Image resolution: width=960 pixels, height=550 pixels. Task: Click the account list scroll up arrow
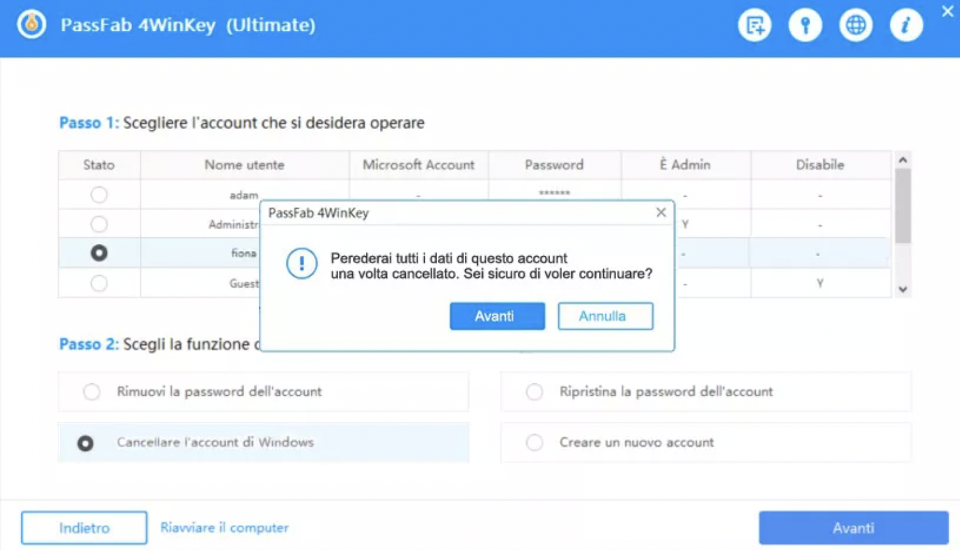click(902, 160)
